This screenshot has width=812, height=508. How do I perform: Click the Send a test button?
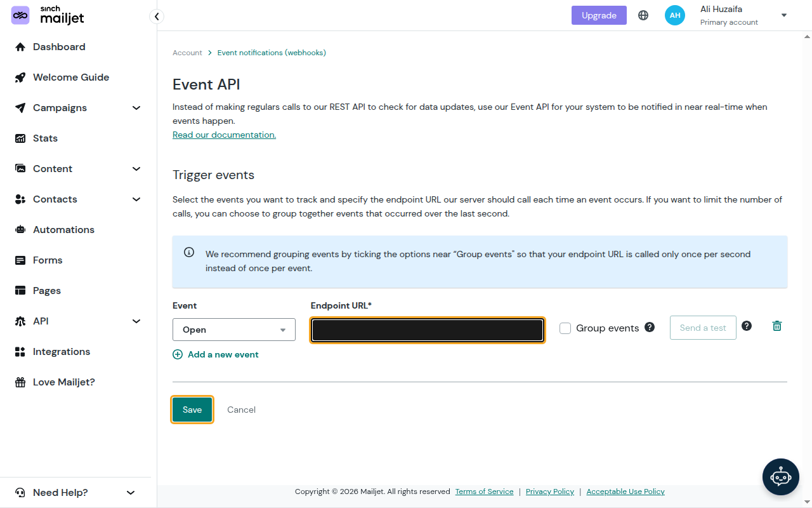point(703,328)
